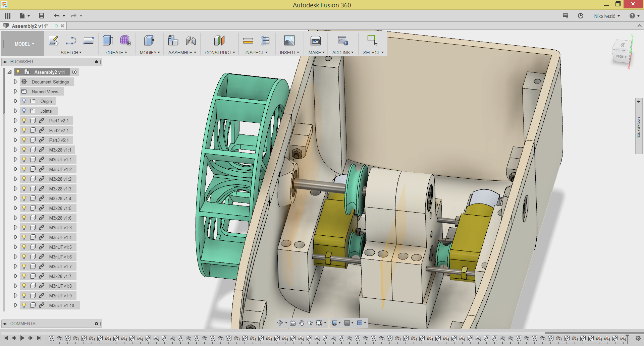Screen dimensions: 644x346
Task: Redo the last action
Action: (74, 16)
